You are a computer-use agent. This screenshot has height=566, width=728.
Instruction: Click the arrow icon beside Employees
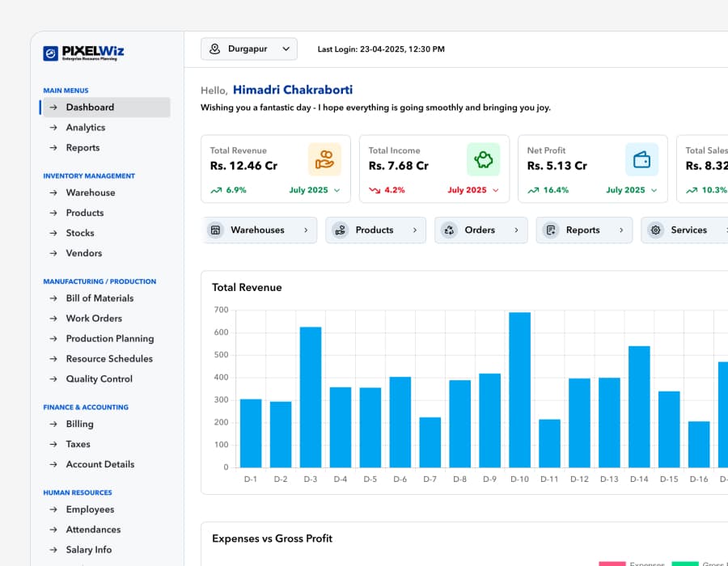point(53,509)
